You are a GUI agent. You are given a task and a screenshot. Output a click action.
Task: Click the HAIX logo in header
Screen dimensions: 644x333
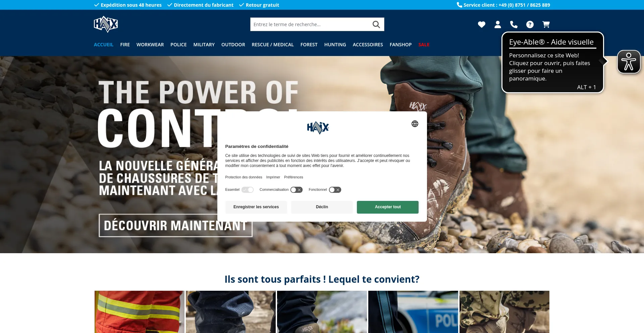point(106,24)
